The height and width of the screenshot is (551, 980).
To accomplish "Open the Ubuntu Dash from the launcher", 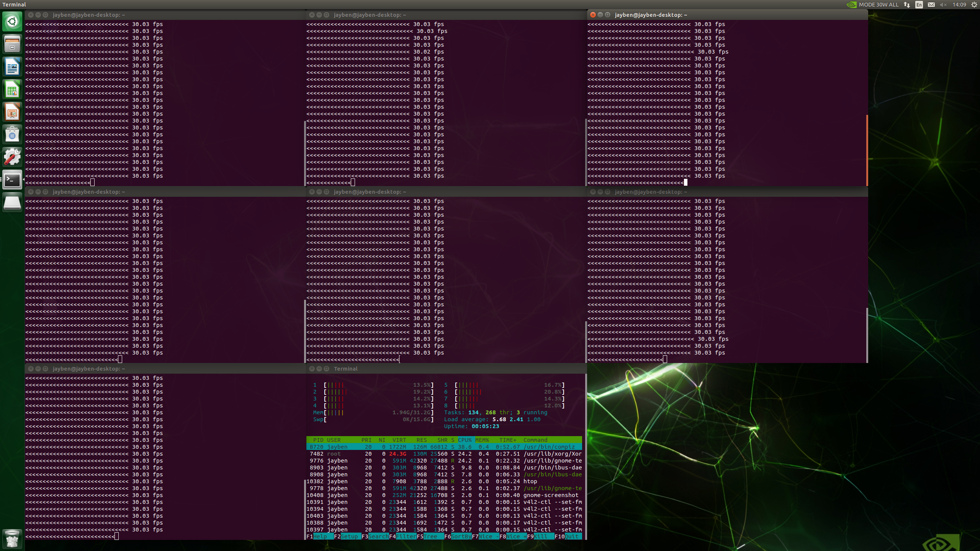I will 13,21.
